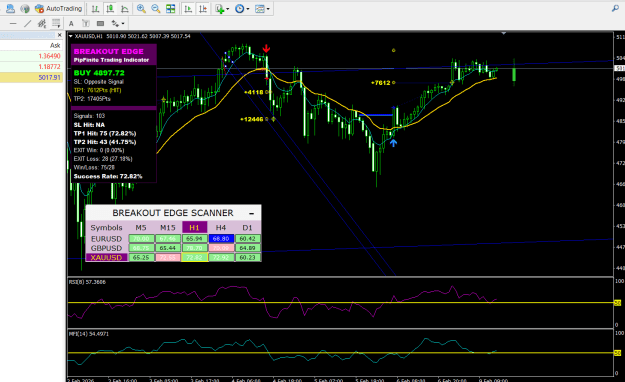
Task: Select the text 'A' drawing tool
Action: point(71,24)
